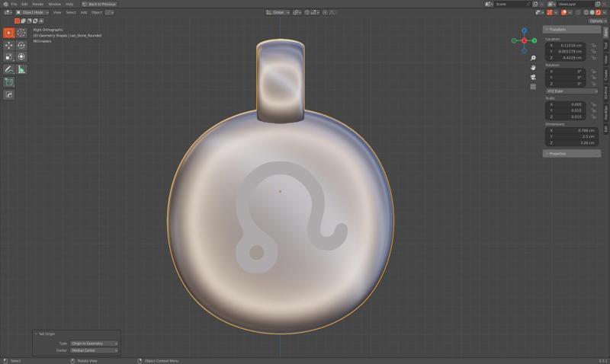Viewport: 610px width, 364px height.
Task: Open the Object Mode dropdown
Action: pyautogui.click(x=32, y=12)
